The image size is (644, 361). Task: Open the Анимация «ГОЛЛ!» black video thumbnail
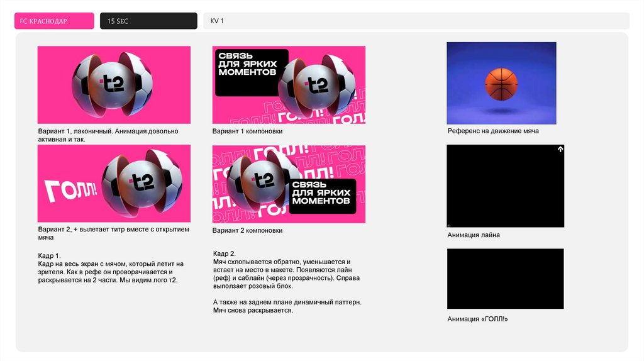tap(505, 279)
